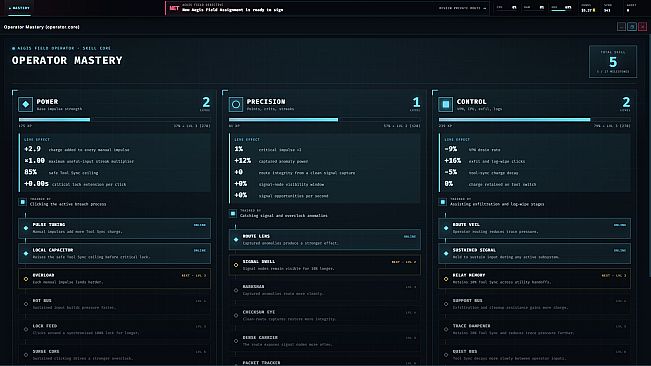Click the Total Skill counter box
651x366 pixels.
[x=613, y=61]
